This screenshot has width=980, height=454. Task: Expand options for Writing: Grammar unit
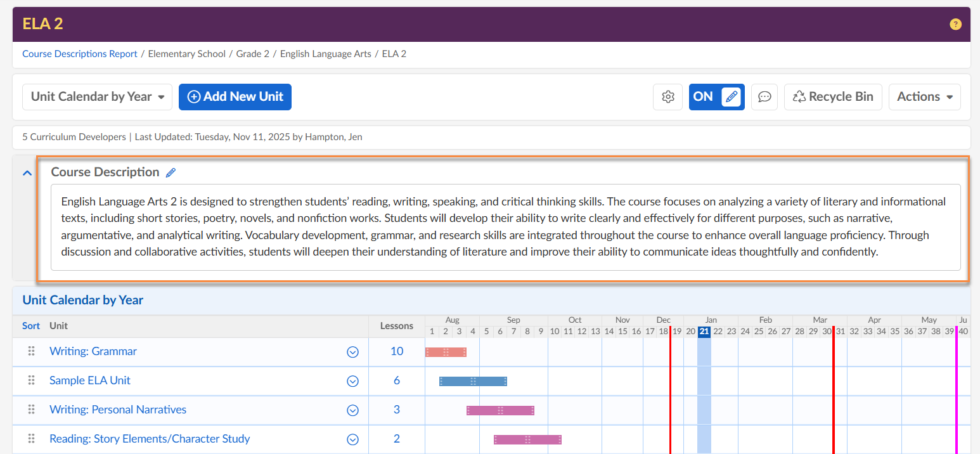coord(353,352)
